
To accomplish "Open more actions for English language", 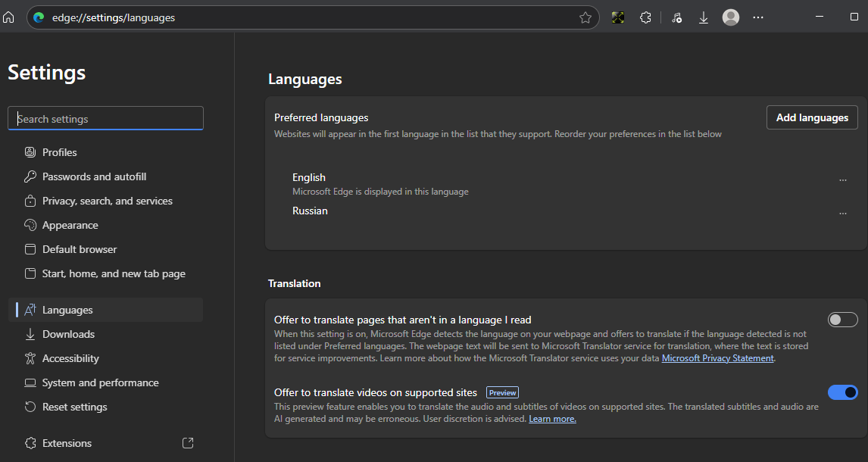I will (842, 180).
